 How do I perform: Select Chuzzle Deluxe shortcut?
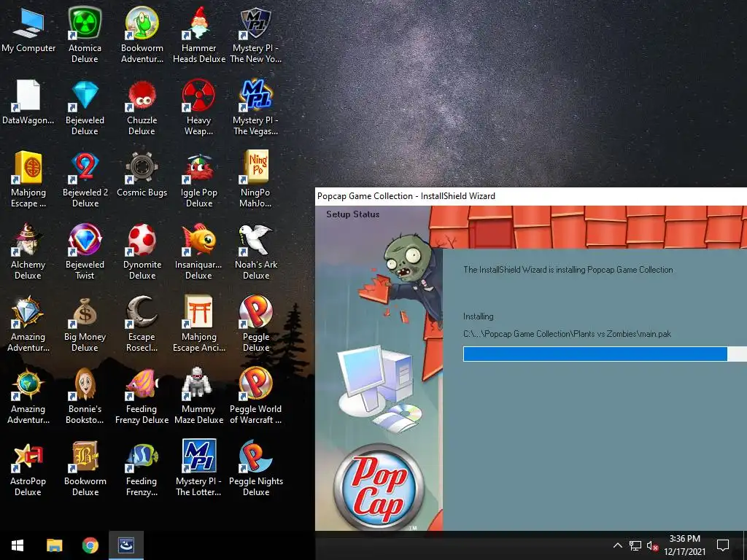(142, 108)
